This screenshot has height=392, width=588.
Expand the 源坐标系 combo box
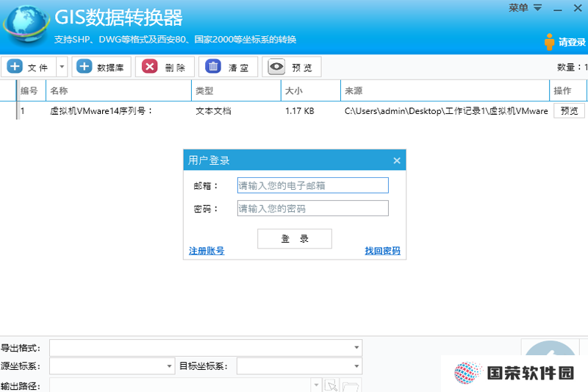(x=170, y=366)
